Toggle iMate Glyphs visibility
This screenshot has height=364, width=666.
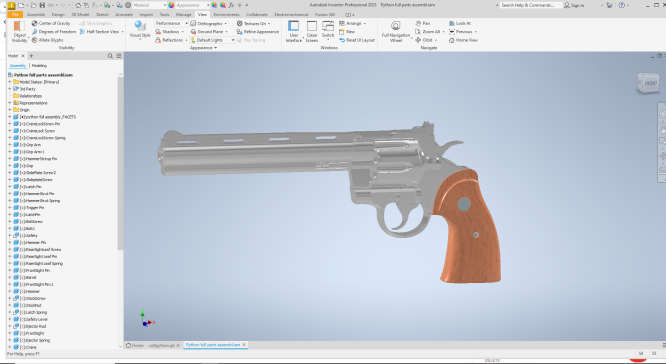pyautogui.click(x=47, y=40)
